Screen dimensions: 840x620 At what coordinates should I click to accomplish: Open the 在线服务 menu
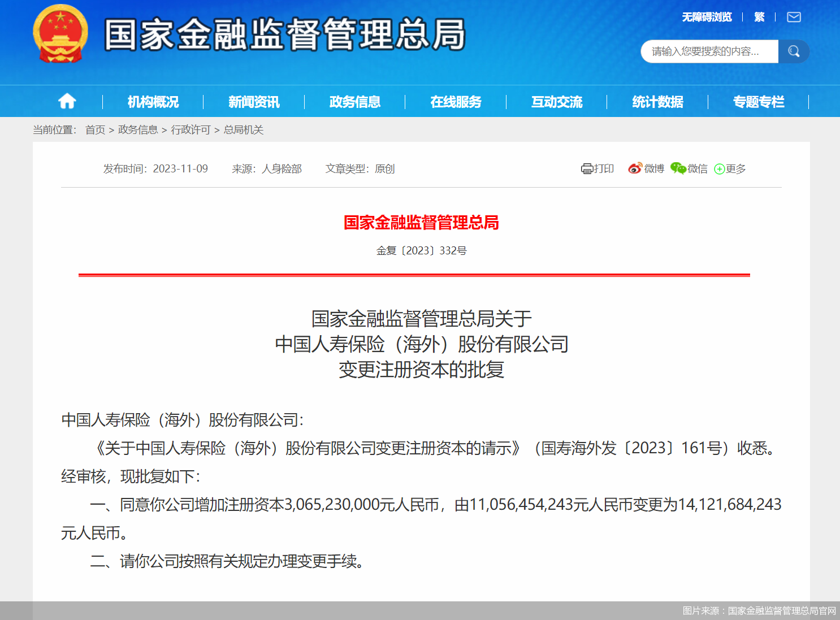coord(456,102)
